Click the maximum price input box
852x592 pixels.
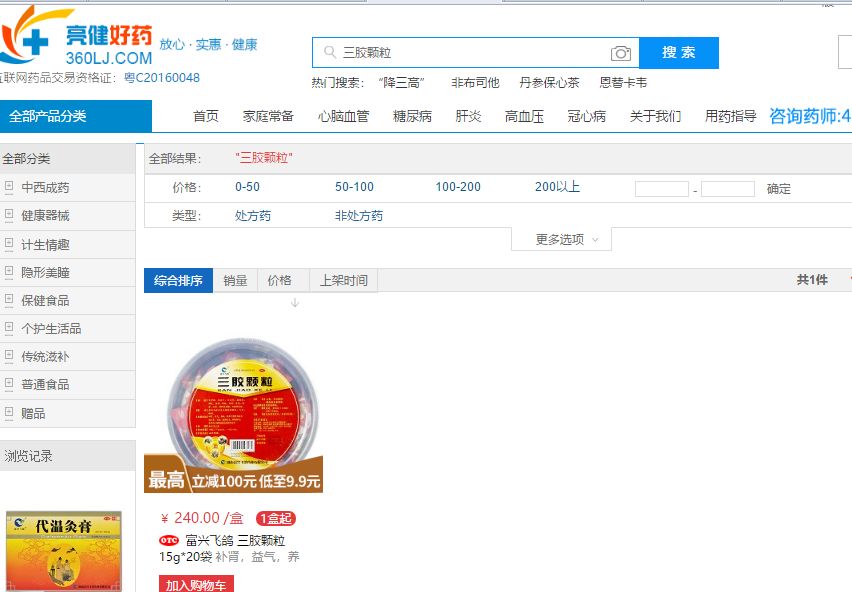[728, 189]
